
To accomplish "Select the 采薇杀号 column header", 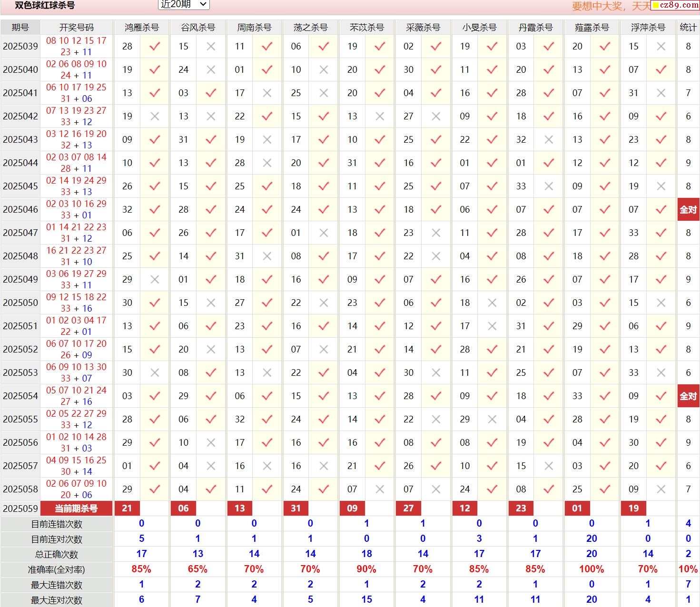I will pos(423,28).
